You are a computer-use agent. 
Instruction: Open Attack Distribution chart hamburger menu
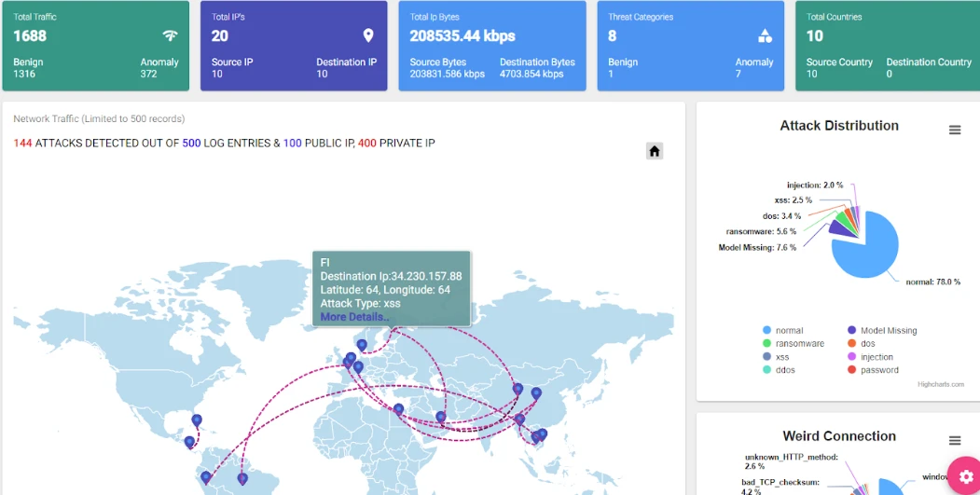(x=955, y=131)
